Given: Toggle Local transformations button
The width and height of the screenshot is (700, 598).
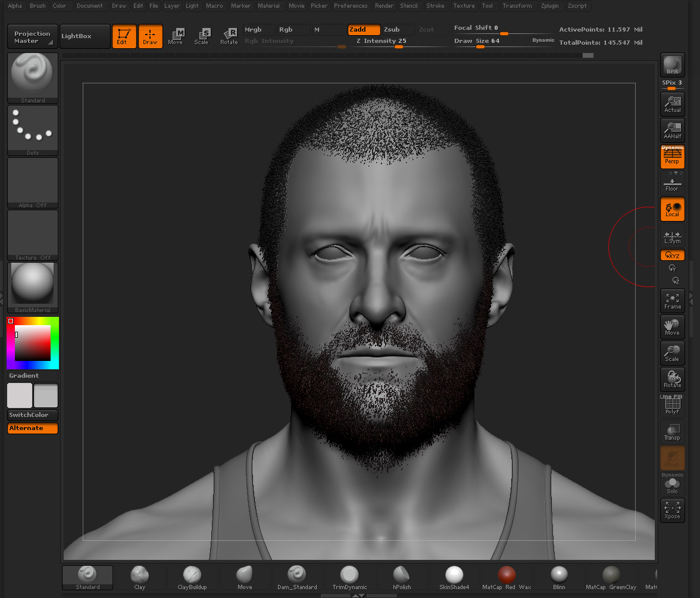Looking at the screenshot, I should 673,209.
